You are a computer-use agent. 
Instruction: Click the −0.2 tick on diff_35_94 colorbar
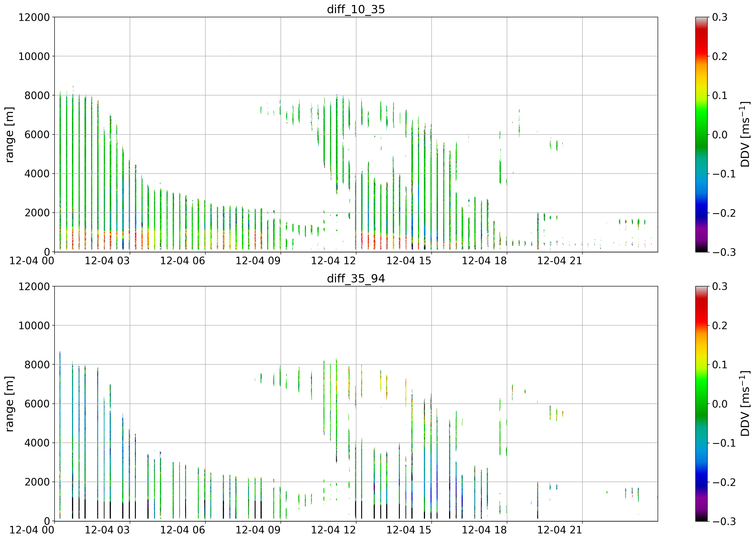(724, 482)
